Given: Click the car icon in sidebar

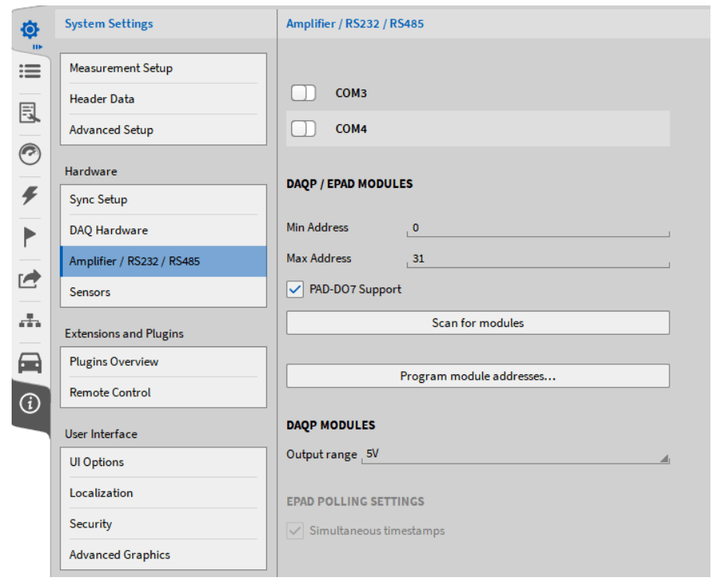Looking at the screenshot, I should [x=30, y=362].
